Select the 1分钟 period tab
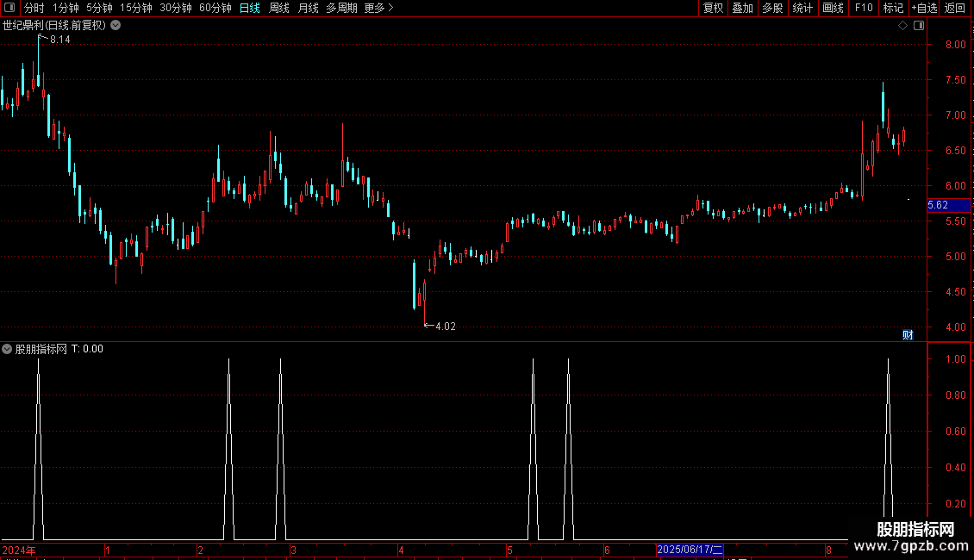974x560 pixels. click(x=66, y=8)
